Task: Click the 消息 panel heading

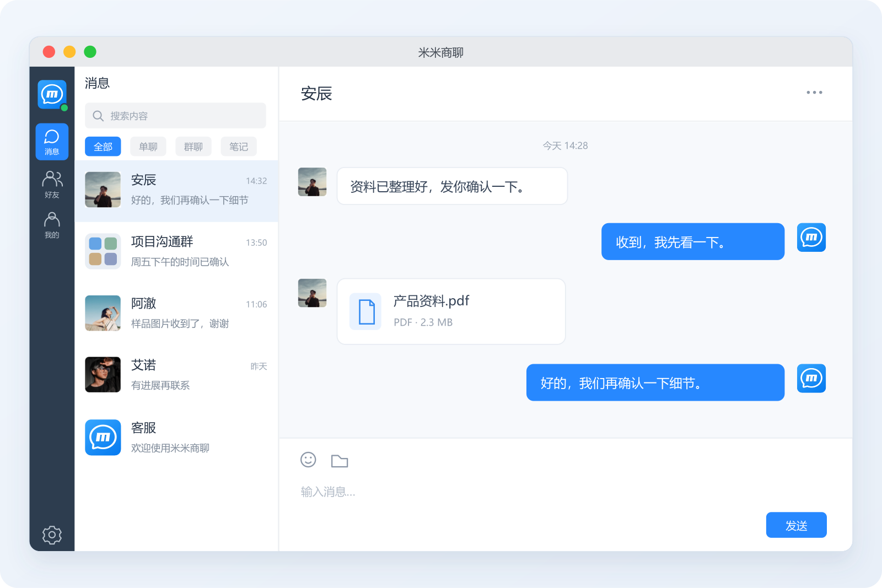Action: (97, 83)
